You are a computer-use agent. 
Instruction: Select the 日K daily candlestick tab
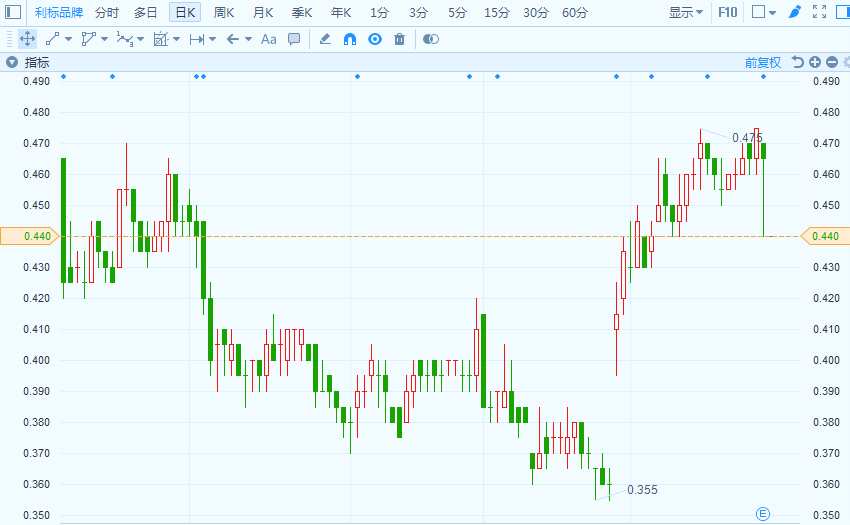point(185,12)
